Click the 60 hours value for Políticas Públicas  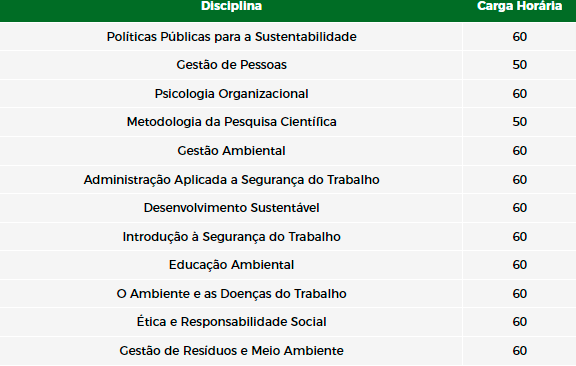click(519, 37)
